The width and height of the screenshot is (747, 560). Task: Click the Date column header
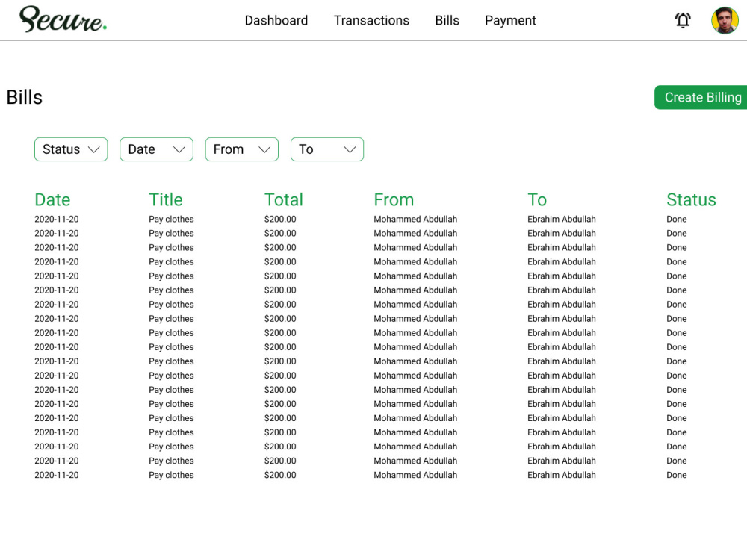click(x=52, y=199)
